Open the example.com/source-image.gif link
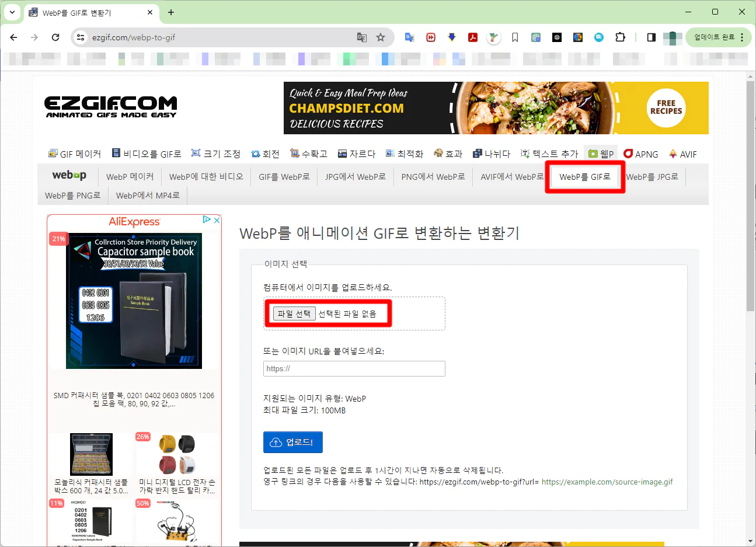This screenshot has width=756, height=547. (x=607, y=482)
